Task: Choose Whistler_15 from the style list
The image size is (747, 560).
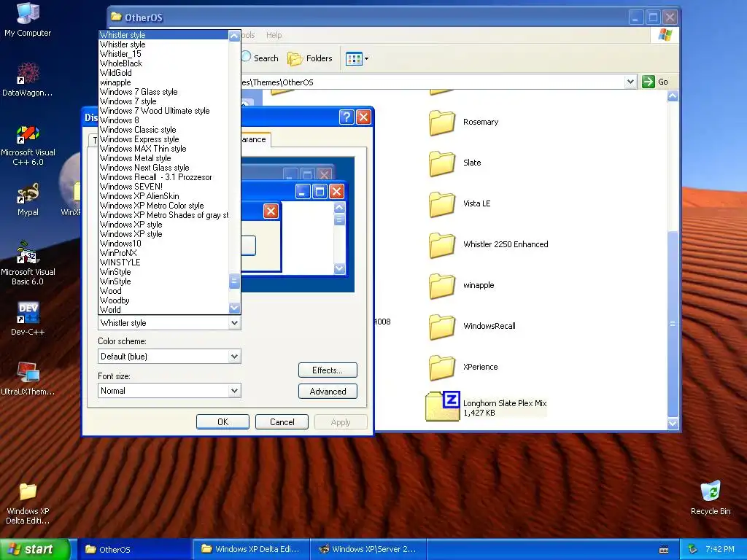Action: pos(163,54)
